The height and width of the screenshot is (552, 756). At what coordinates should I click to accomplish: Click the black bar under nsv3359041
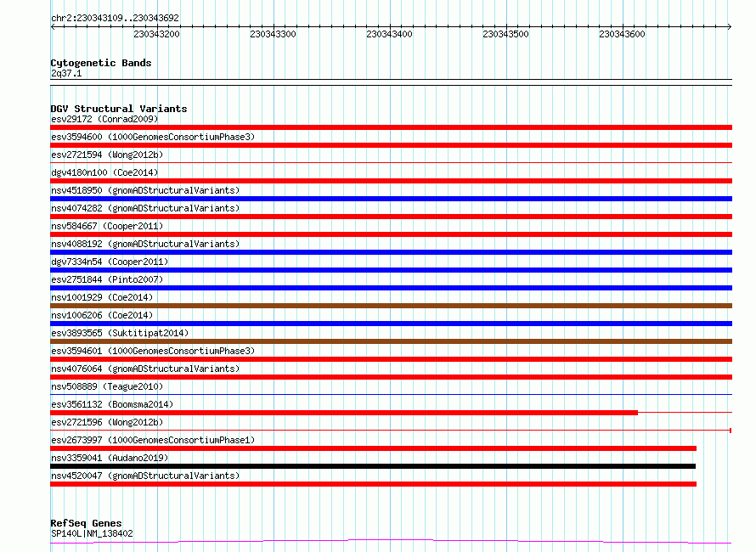pyautogui.click(x=373, y=466)
